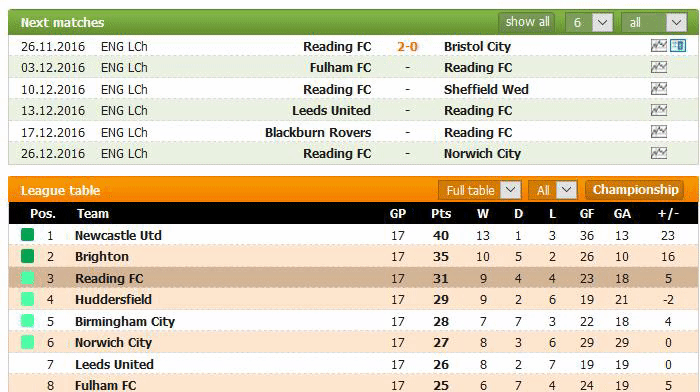The image size is (700, 392).
Task: Click the Championship button
Action: click(x=635, y=190)
